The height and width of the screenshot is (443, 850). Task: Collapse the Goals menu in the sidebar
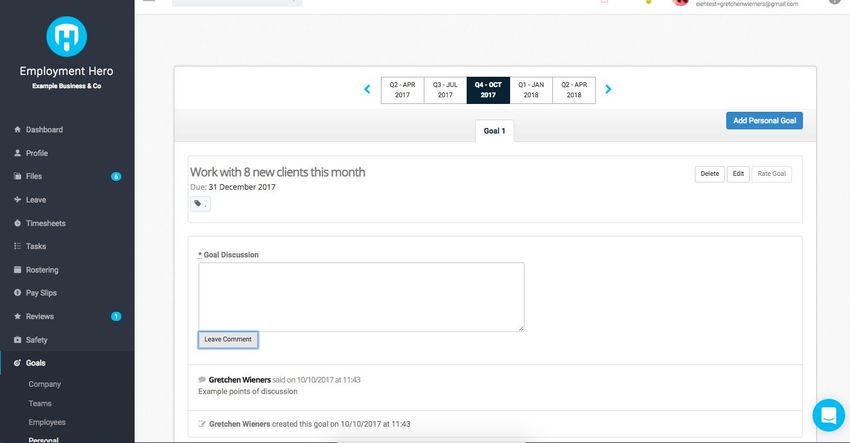(x=35, y=363)
